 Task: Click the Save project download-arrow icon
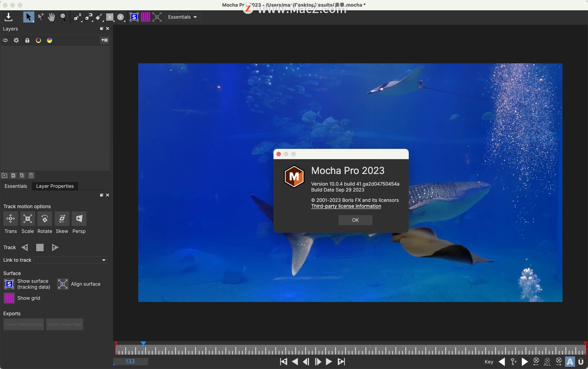9,17
